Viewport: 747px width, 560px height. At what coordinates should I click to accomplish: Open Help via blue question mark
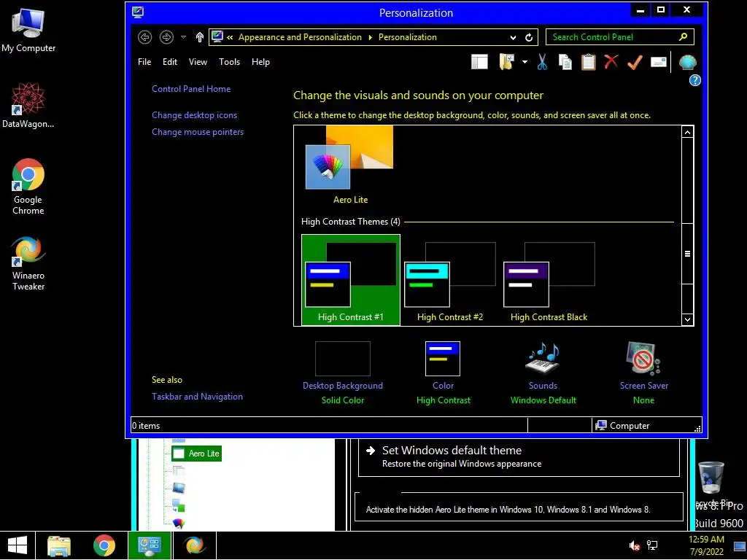(694, 80)
